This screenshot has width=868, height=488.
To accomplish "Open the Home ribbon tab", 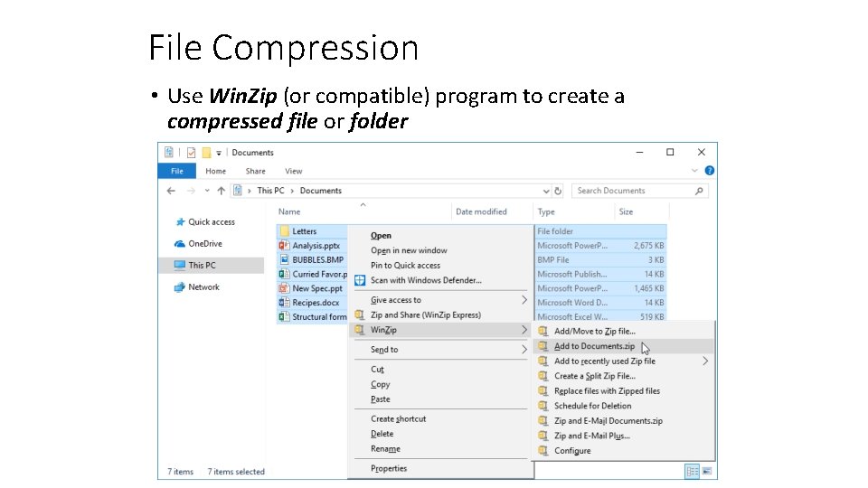I will [x=215, y=171].
